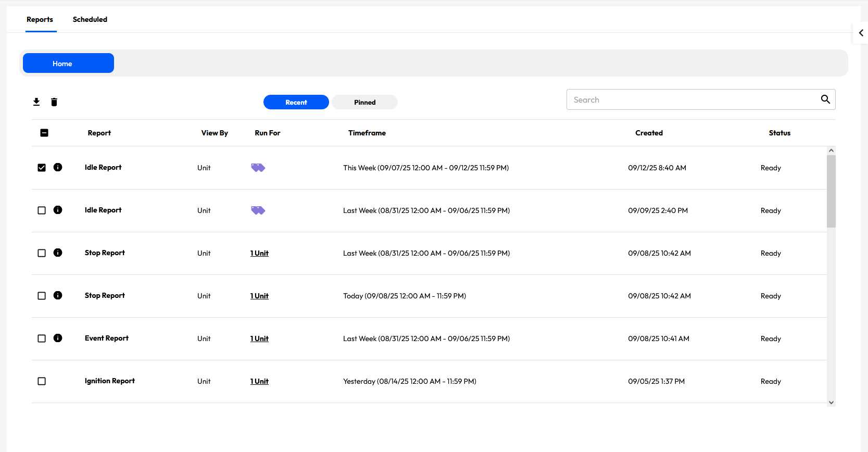Click Unit view-by value in Ignition Report row
Screen dimensions: 868x452
(204, 381)
